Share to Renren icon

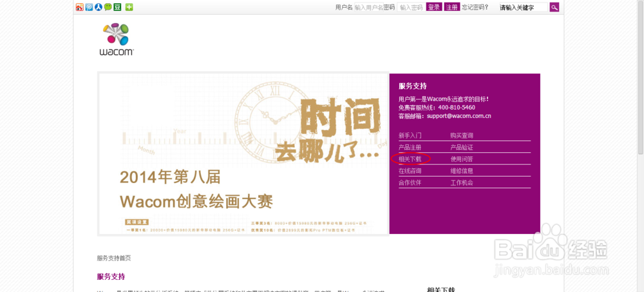(99, 7)
